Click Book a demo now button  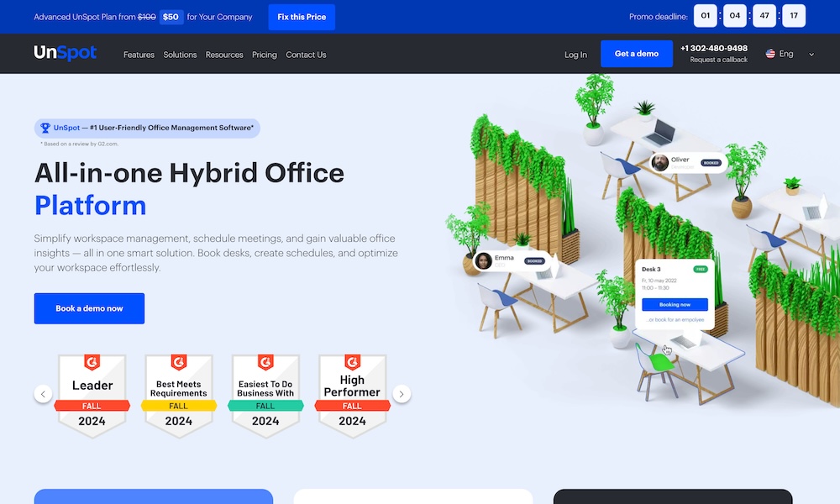pyautogui.click(x=89, y=308)
